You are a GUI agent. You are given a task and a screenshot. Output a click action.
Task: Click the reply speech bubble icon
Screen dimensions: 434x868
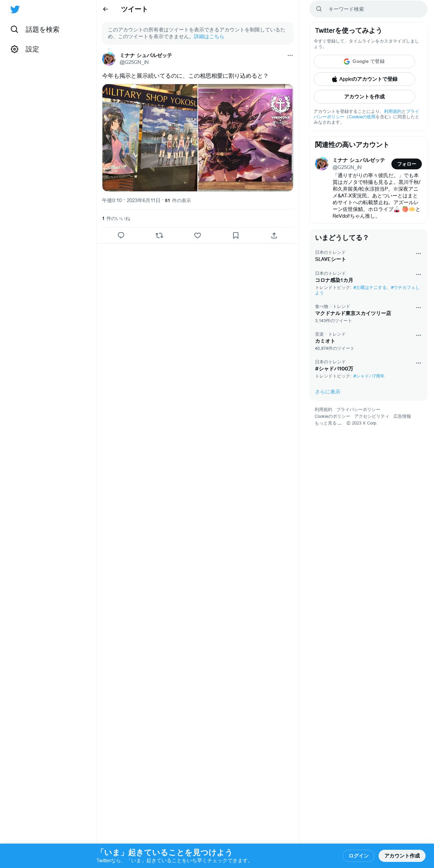(x=121, y=235)
